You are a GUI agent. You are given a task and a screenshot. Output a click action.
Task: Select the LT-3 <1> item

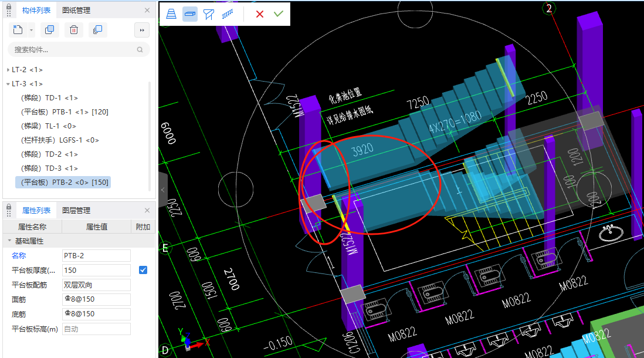27,84
